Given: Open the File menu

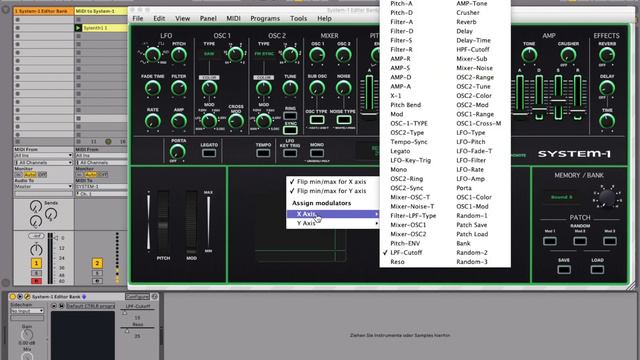Looking at the screenshot, I should point(138,18).
